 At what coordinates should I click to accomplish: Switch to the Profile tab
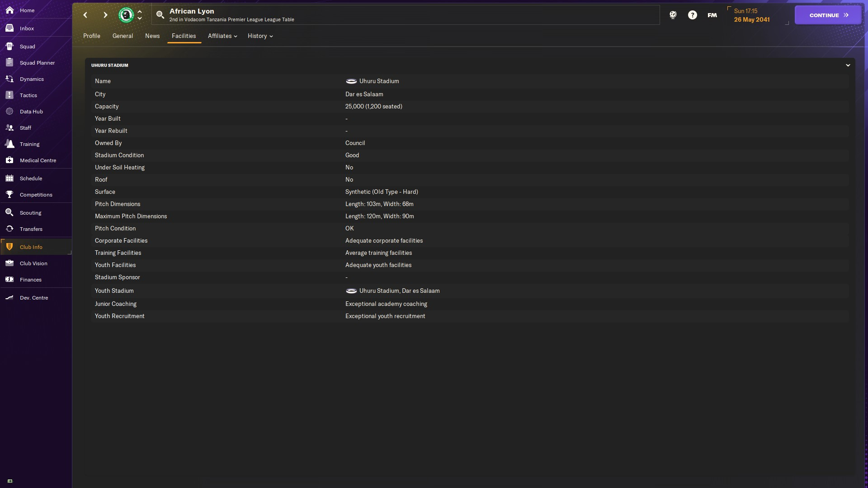click(x=92, y=36)
